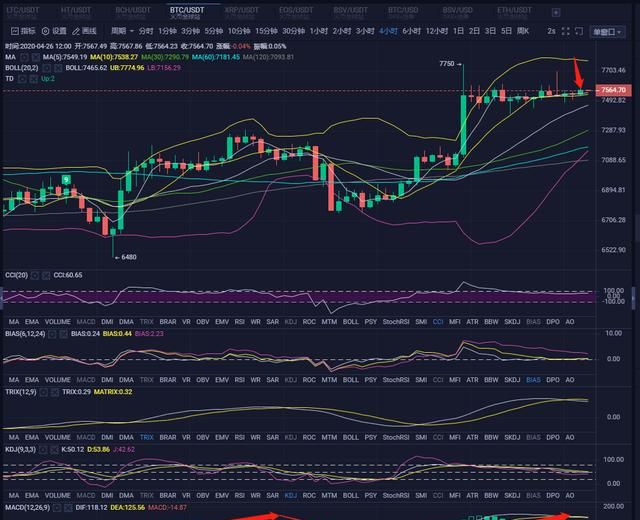Close the MACD(12,26,9) indicator panel
640x520 pixels.
68,508
